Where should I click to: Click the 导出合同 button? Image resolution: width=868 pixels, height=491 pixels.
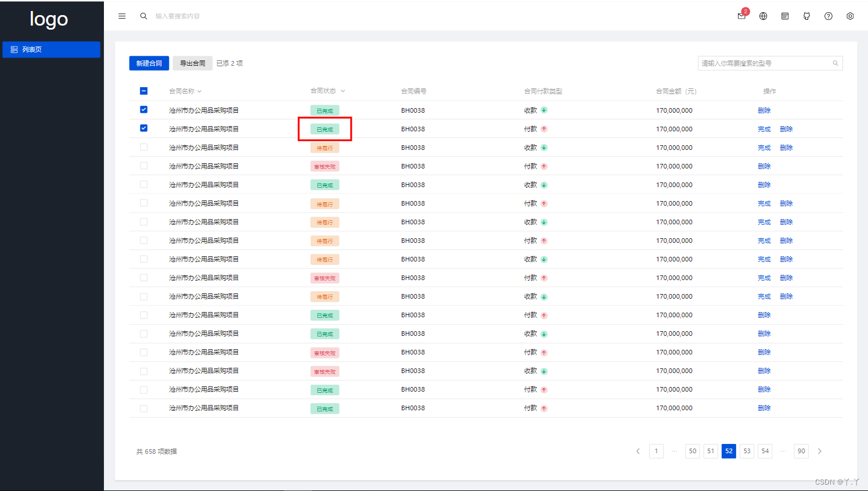click(192, 63)
